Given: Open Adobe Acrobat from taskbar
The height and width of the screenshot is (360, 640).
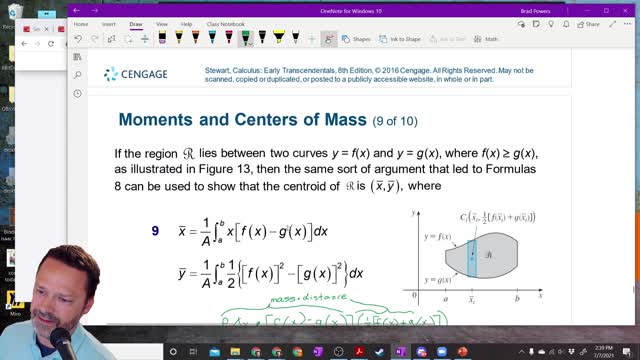Looking at the screenshot, I should coord(360,351).
